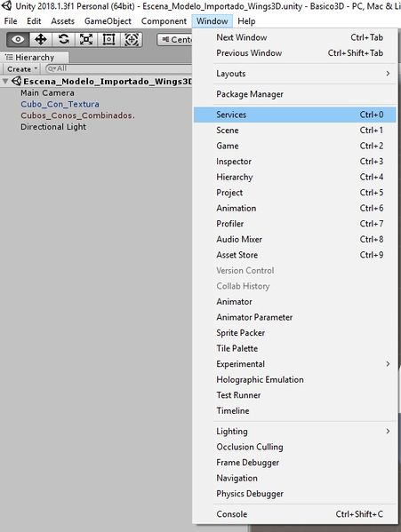
Task: Open the GameObject menu
Action: coord(108,21)
